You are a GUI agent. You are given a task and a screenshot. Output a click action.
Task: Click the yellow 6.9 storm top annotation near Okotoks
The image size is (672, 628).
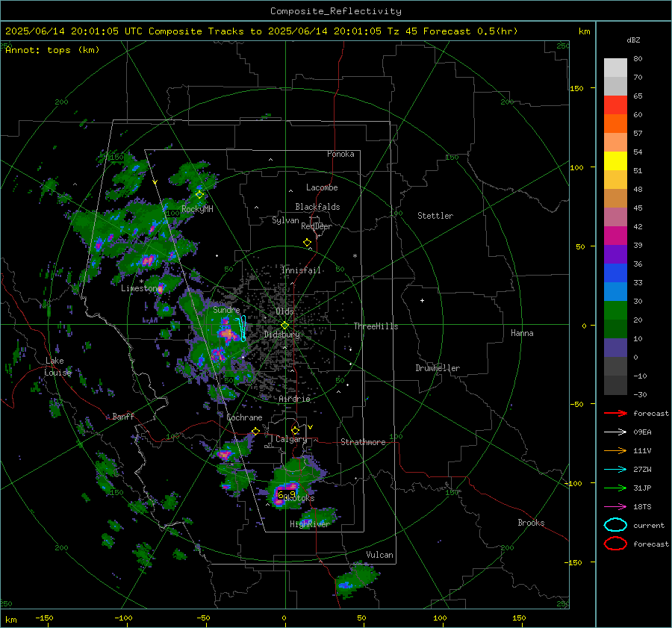pos(286,494)
